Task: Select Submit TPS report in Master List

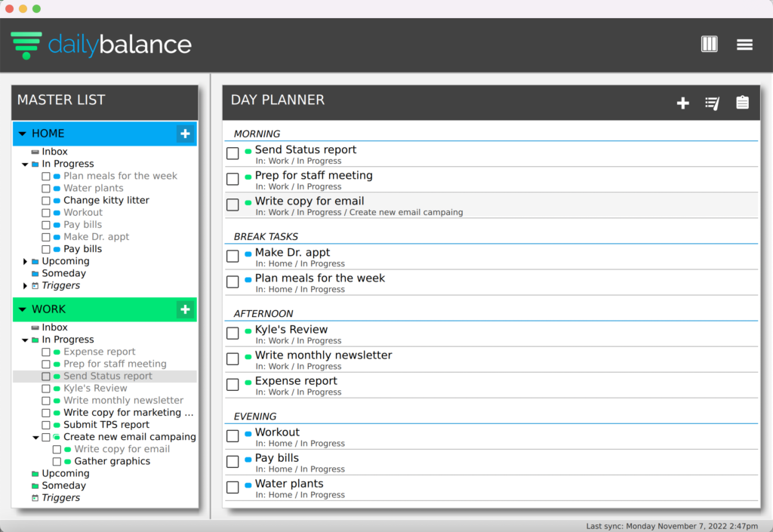Action: coord(106,425)
